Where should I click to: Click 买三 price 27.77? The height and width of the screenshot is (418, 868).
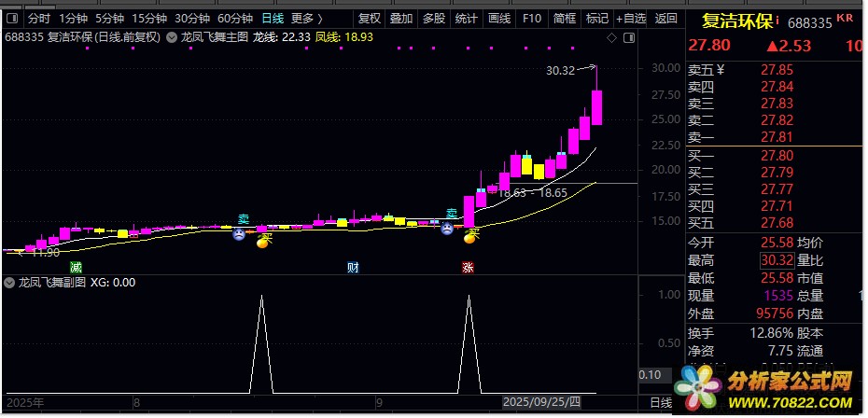point(777,190)
